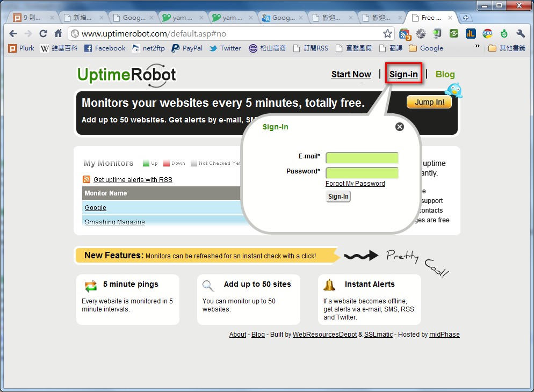Image resolution: width=534 pixels, height=392 pixels.
Task: Open the WebResourcesDepot footer link
Action: tap(324, 335)
